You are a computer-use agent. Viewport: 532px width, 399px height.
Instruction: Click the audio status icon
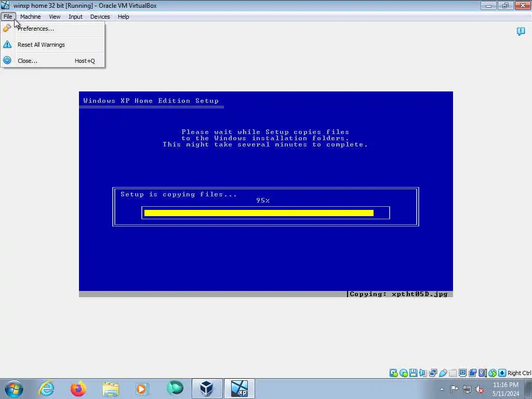tap(423, 373)
